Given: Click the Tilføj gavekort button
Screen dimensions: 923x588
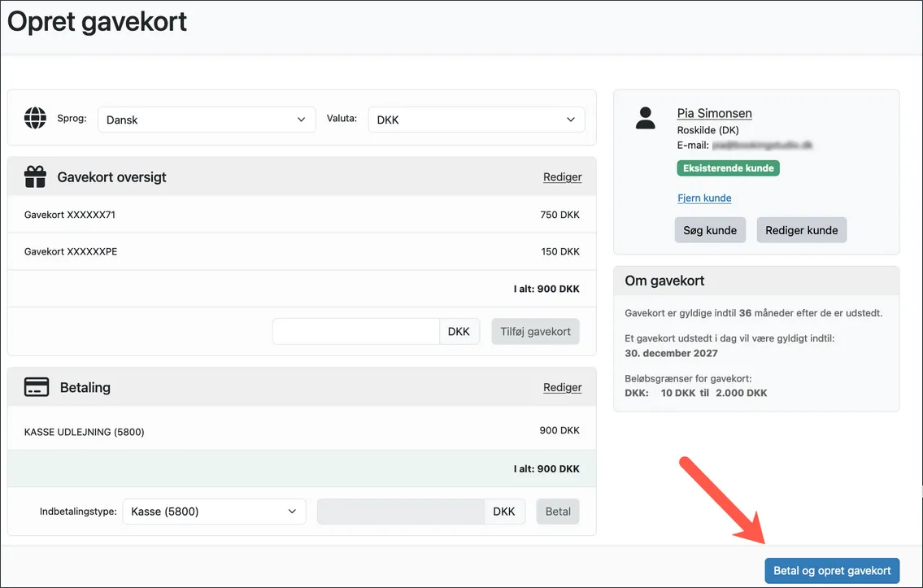Looking at the screenshot, I should [x=535, y=332].
